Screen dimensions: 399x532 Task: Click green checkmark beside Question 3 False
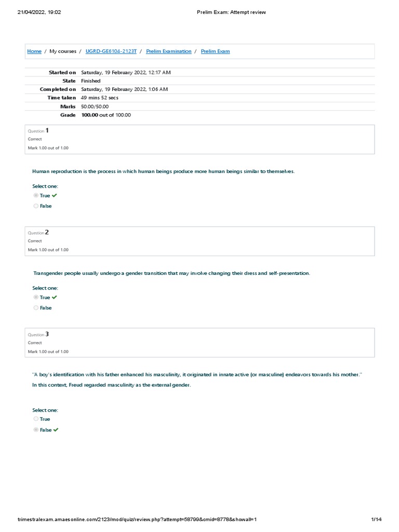[x=56, y=430]
